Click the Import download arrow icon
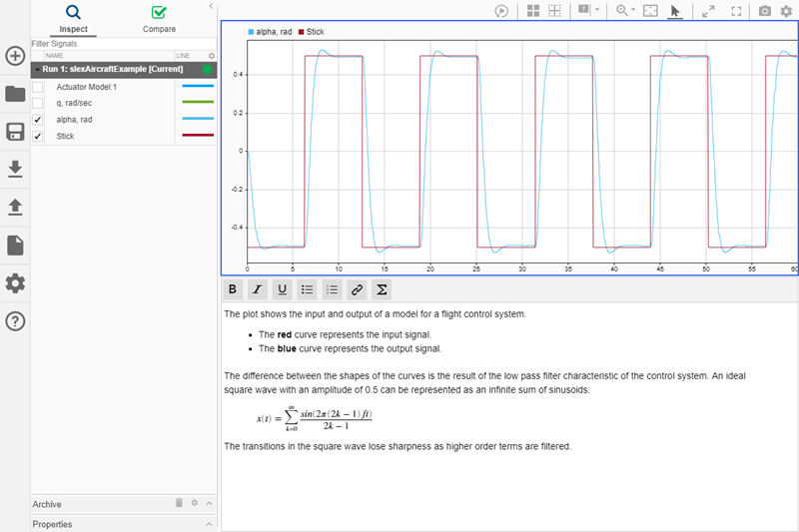 (15, 169)
